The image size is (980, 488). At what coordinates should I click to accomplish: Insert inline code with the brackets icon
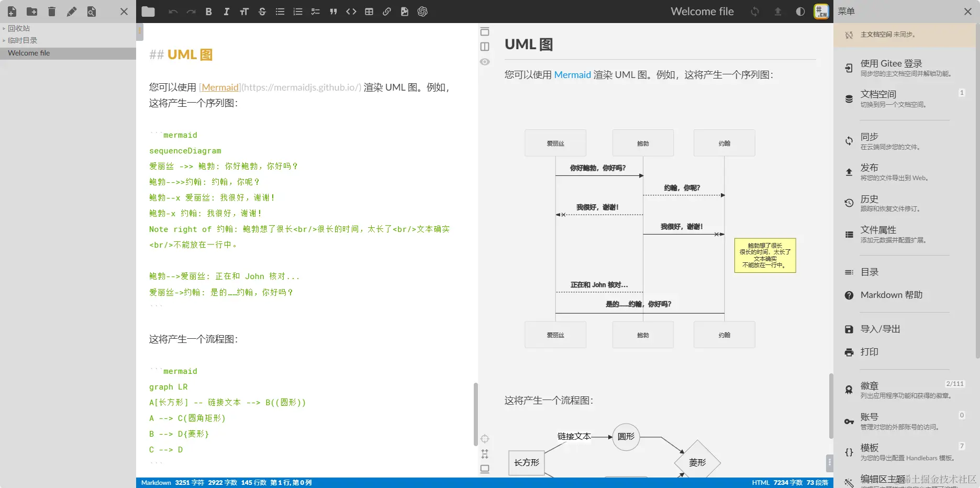point(351,12)
